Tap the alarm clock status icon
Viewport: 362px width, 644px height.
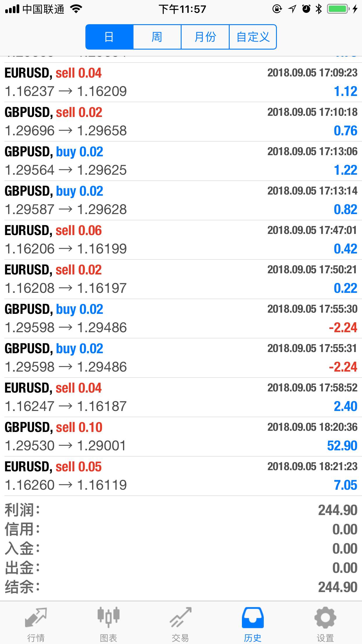point(306,9)
